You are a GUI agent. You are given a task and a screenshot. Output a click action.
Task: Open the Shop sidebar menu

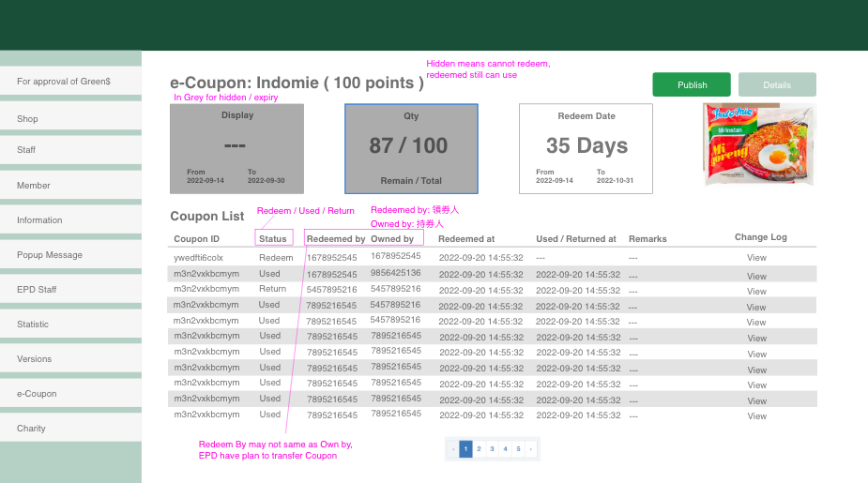point(70,119)
